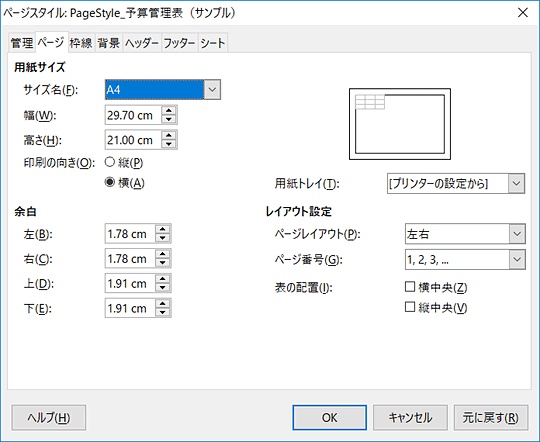This screenshot has width=540, height=442.
Task: Click the 右 margin input field
Action: [130, 259]
